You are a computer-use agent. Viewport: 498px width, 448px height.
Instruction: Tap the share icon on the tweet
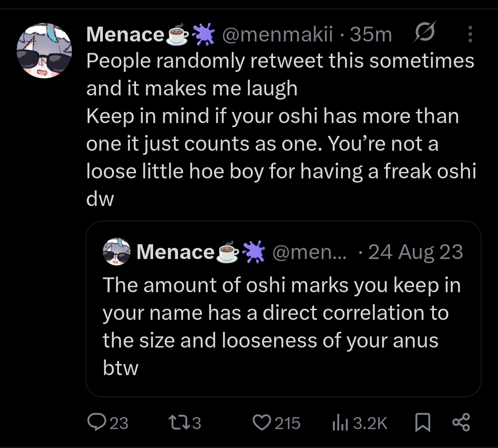pos(461,422)
